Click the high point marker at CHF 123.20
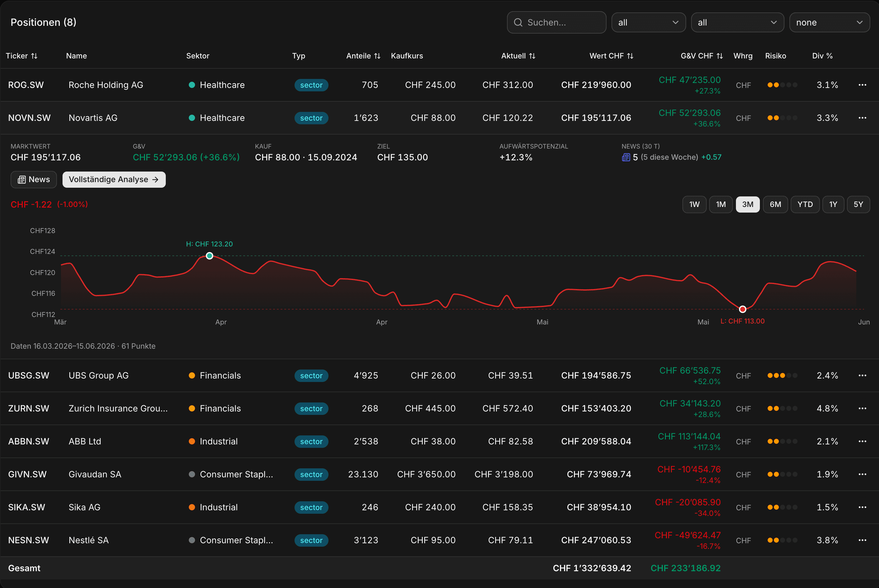This screenshot has width=879, height=588. tap(209, 256)
